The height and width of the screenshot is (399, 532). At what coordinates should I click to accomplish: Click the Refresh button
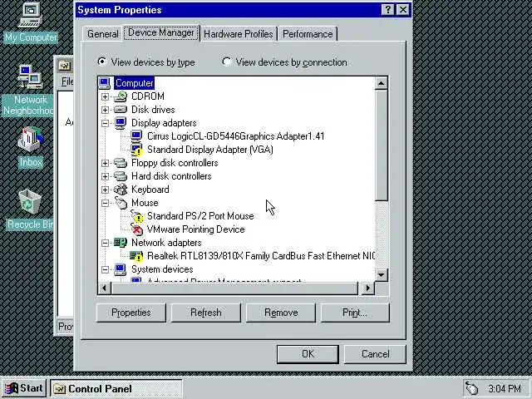point(206,313)
